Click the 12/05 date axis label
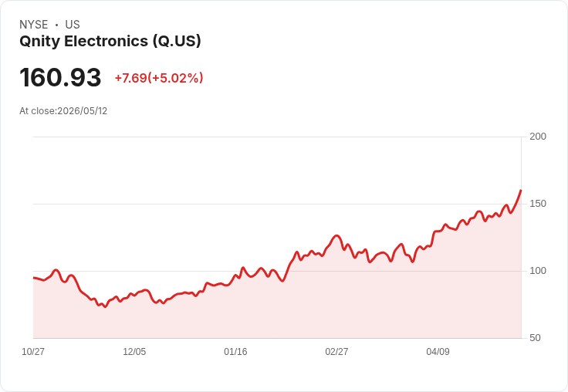The height and width of the screenshot is (392, 568). click(x=134, y=352)
